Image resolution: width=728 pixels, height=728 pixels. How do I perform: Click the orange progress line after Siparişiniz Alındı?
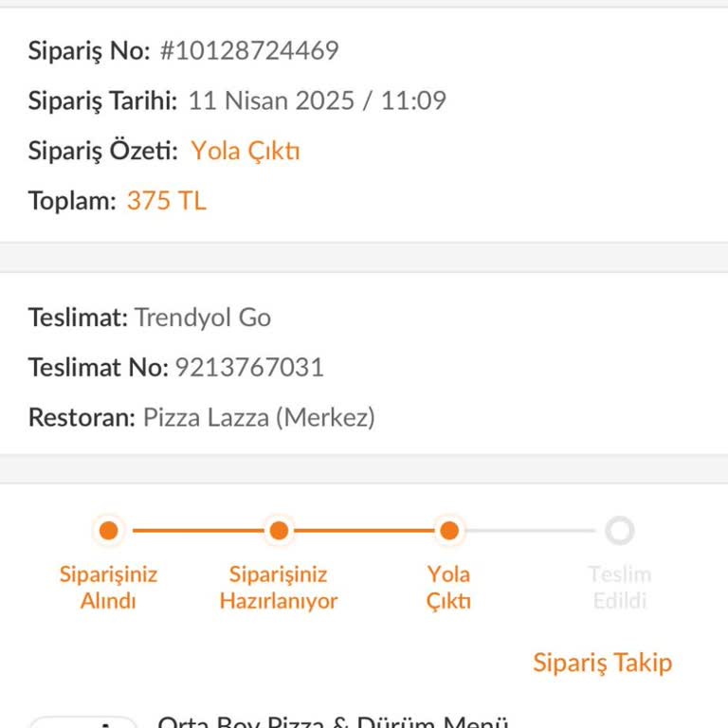coord(193,531)
